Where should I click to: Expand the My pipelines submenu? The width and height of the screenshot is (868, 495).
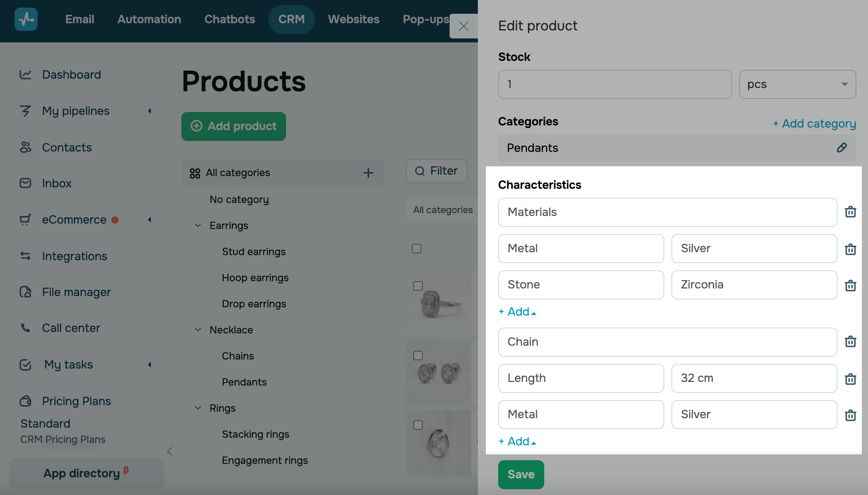pyautogui.click(x=149, y=111)
